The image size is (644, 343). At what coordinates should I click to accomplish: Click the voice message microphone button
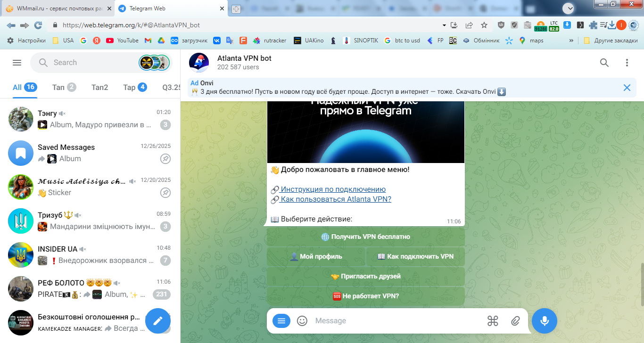(545, 321)
